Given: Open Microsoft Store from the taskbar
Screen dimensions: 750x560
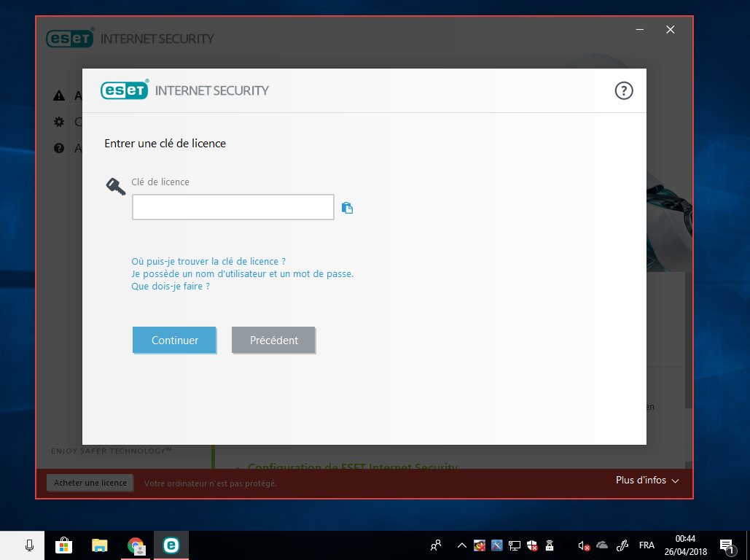Looking at the screenshot, I should pos(63,545).
